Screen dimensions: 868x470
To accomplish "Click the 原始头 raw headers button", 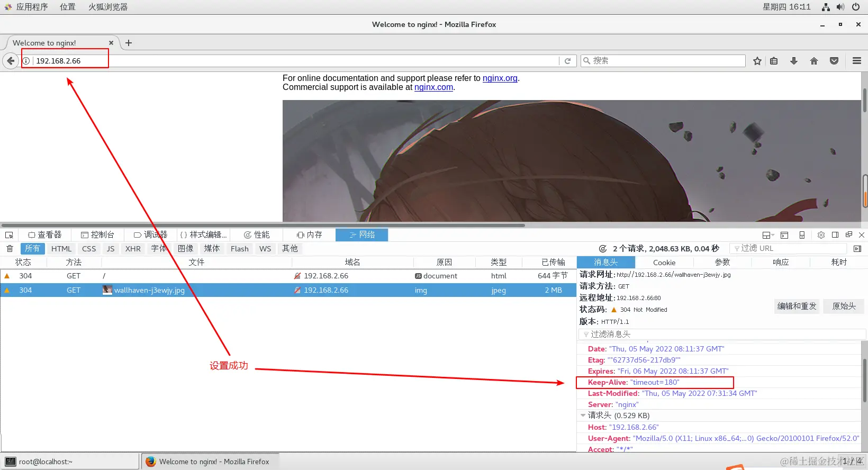I will pos(844,306).
